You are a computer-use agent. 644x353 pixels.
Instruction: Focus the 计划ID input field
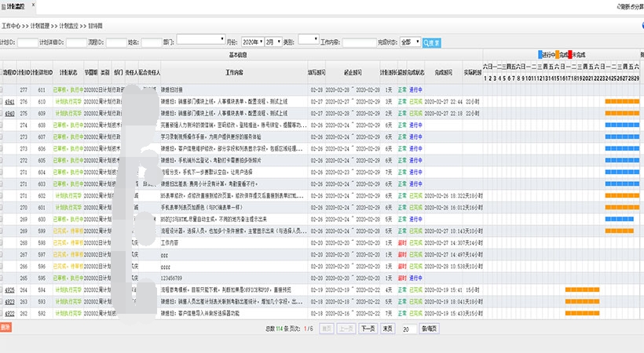coord(27,42)
